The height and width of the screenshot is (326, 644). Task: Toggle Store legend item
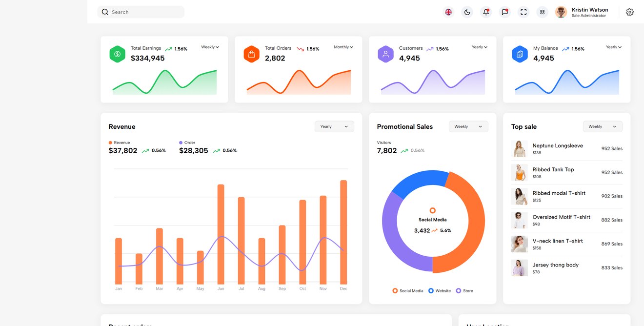coord(464,291)
